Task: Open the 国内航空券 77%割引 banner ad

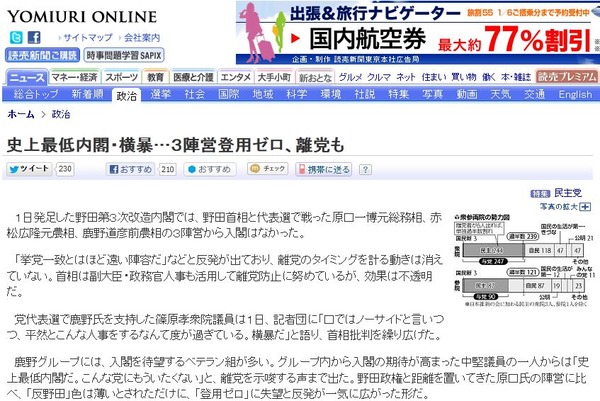Action: pyautogui.click(x=418, y=33)
